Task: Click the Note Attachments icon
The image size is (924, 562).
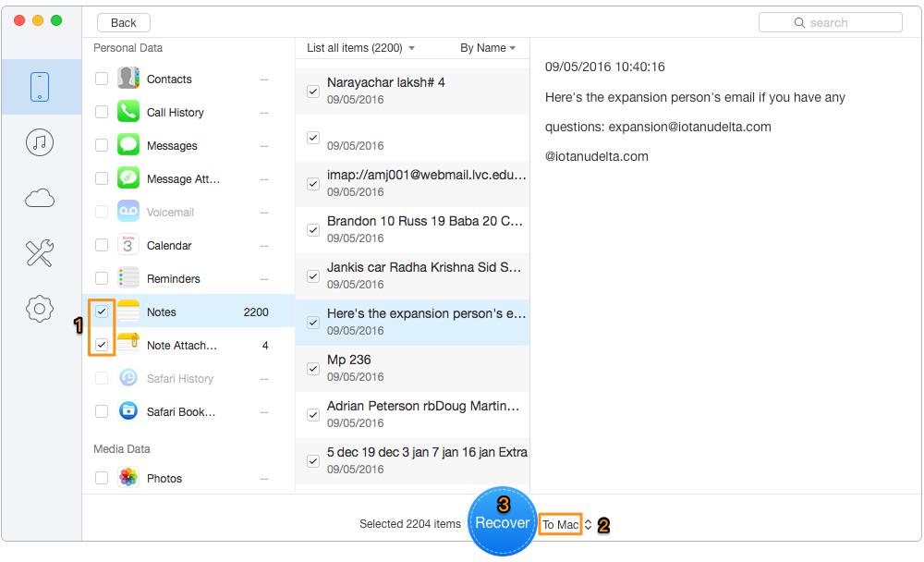Action: 128,345
